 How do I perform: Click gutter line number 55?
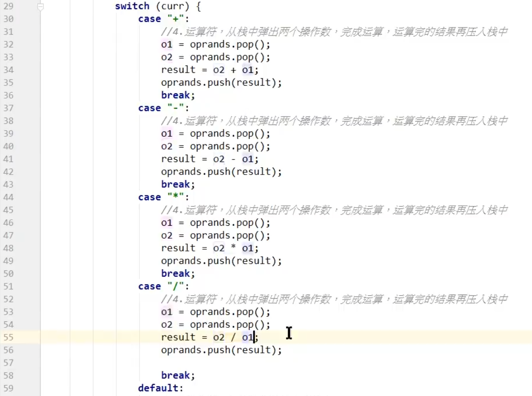click(x=9, y=337)
